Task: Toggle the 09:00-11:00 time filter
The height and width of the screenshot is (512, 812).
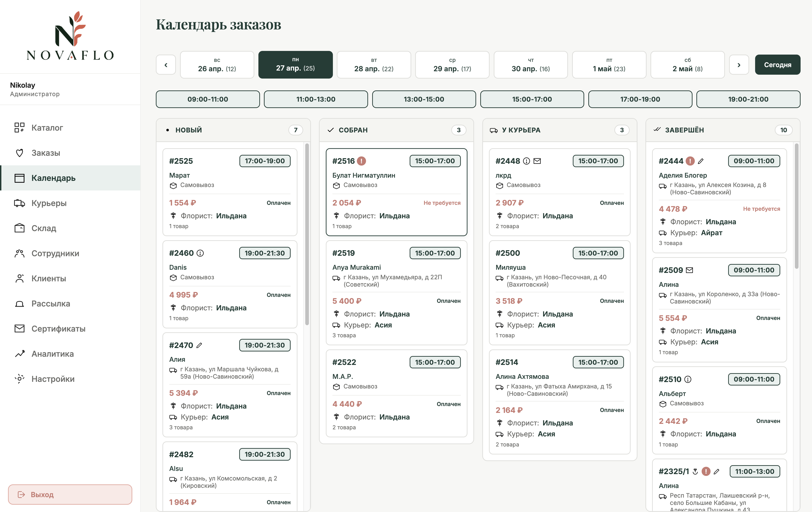Action: pos(208,99)
